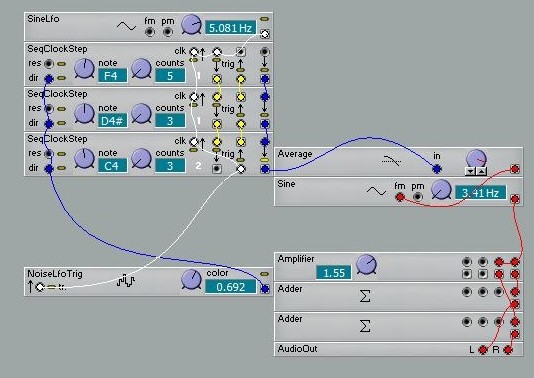Click the NoiseLfoTrig trigger input jack
This screenshot has height=378, width=534.
pos(40,287)
